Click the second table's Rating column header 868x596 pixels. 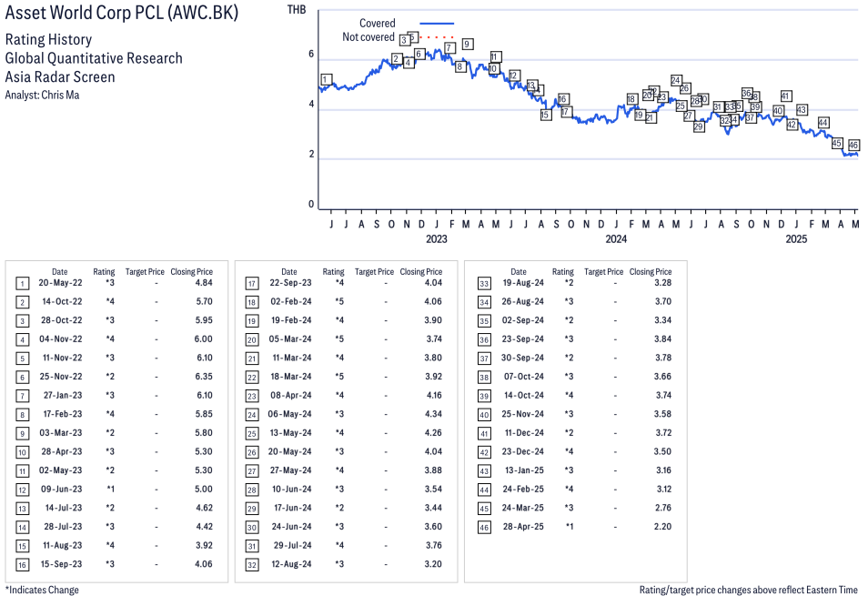333,272
